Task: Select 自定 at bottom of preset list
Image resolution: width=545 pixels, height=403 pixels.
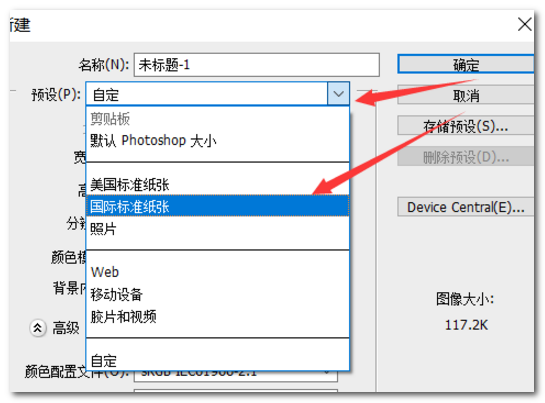Action: click(x=218, y=361)
